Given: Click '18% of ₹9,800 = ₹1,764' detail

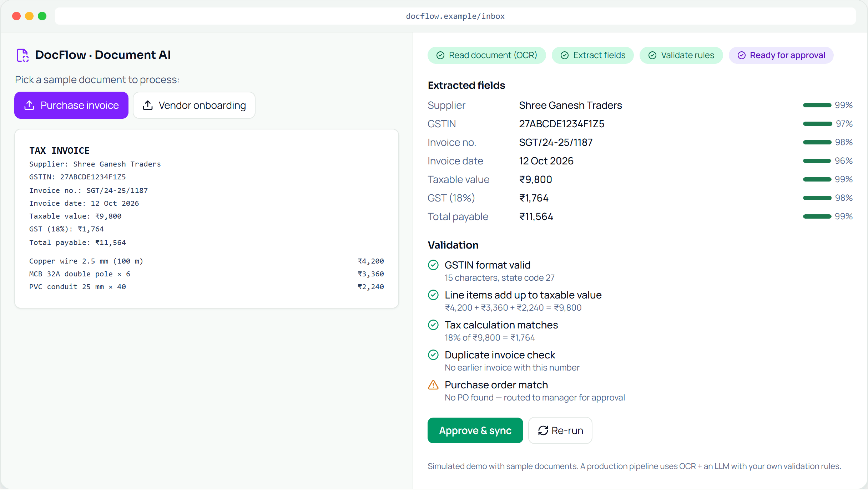Looking at the screenshot, I should 490,338.
